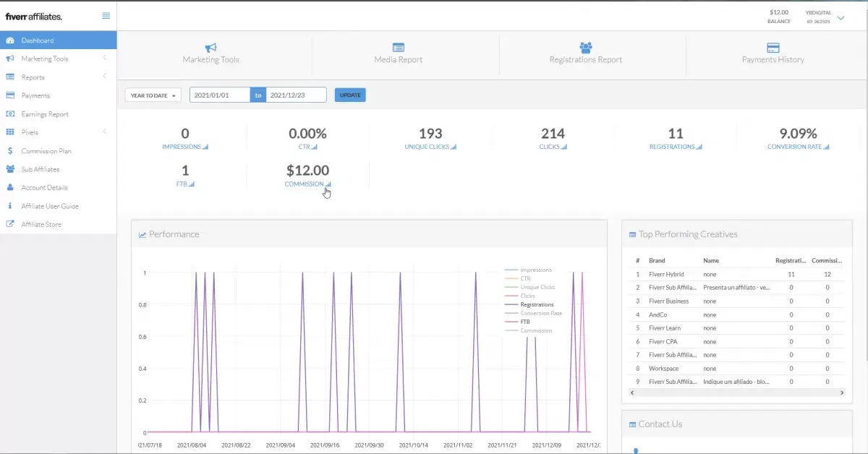Go to Dashboard in the sidebar
868x454 pixels.
[x=58, y=40]
